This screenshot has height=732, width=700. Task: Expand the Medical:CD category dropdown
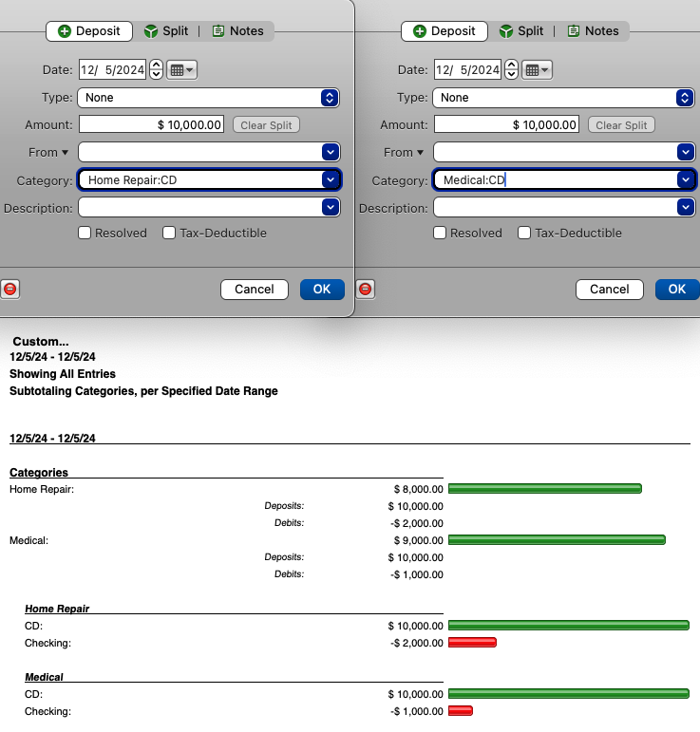tap(686, 179)
